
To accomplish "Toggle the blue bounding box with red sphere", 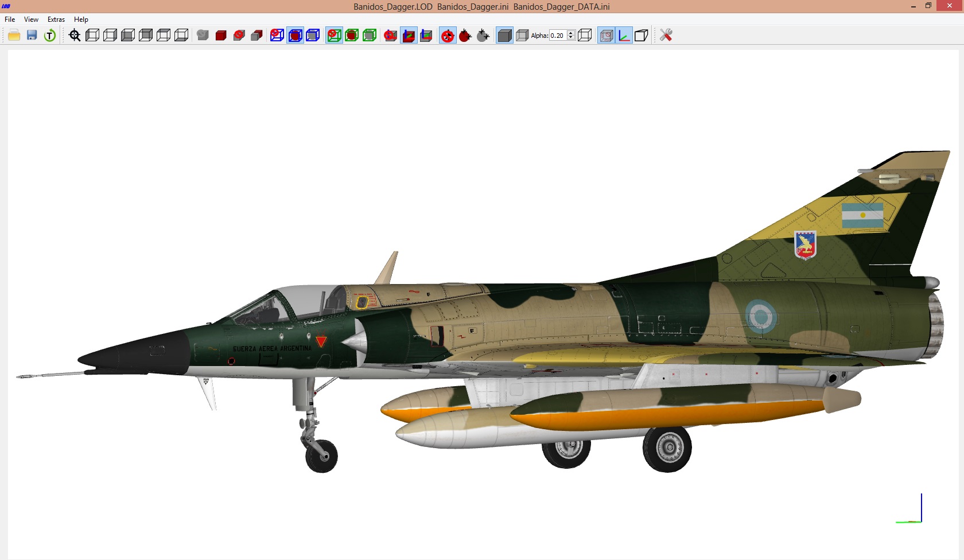I will [x=295, y=35].
